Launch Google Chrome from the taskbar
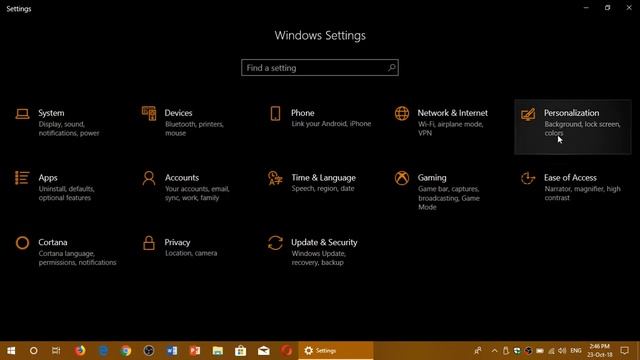Viewport: 640px width, 360px height. click(x=126, y=351)
